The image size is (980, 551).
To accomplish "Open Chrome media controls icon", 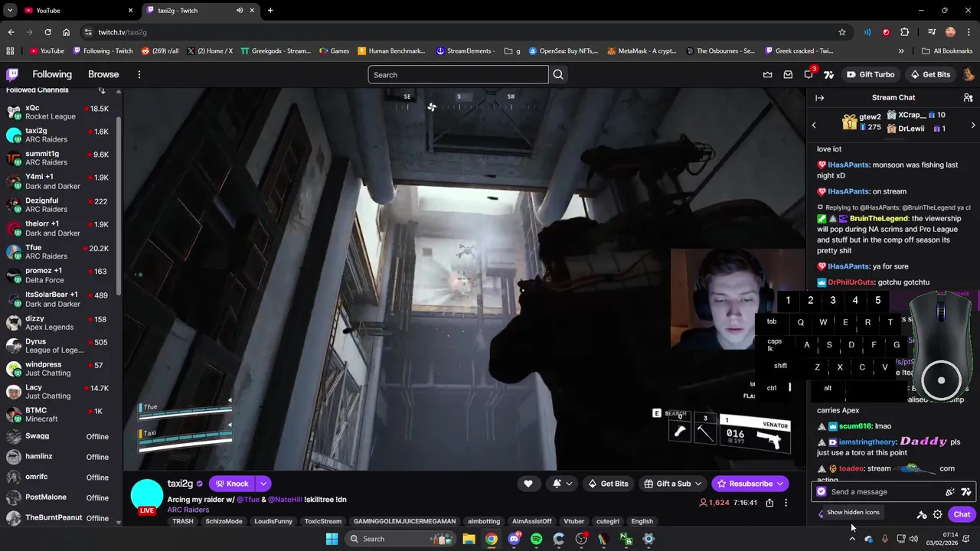I will coord(932,32).
